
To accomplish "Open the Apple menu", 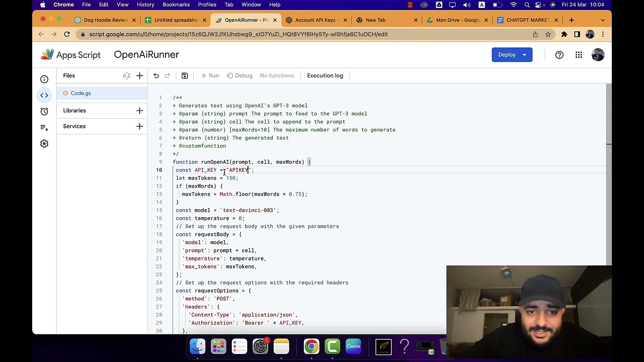I will tap(43, 5).
